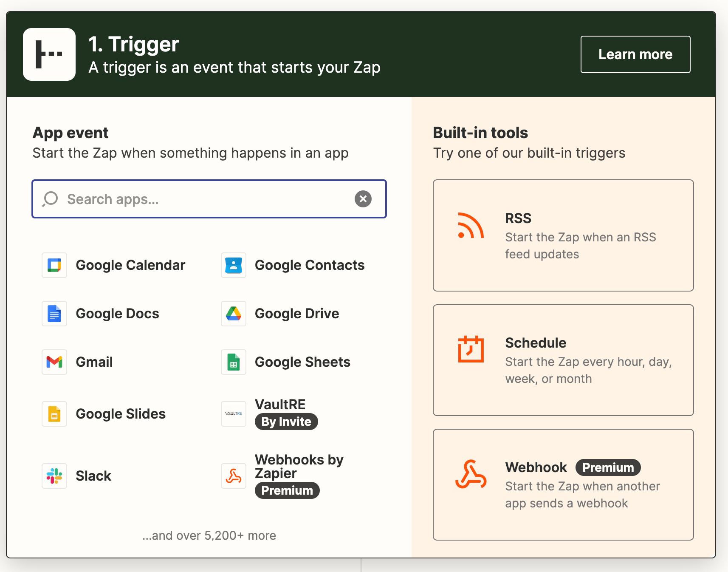The height and width of the screenshot is (572, 728).
Task: Click the magnifier search icon
Action: pyautogui.click(x=50, y=199)
